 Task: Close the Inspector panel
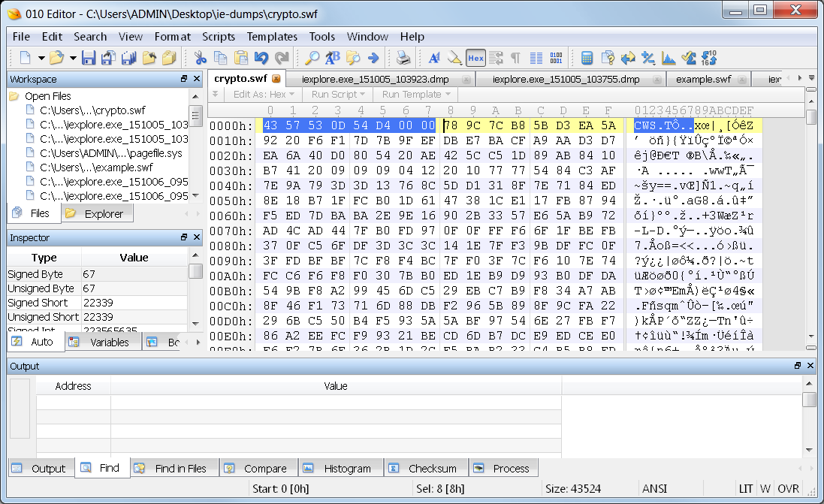(197, 237)
